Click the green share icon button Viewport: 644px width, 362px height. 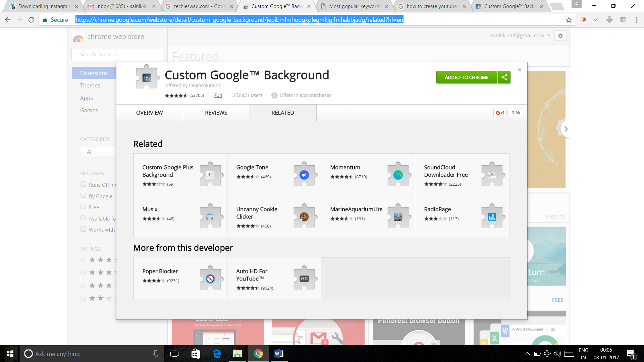coord(504,77)
